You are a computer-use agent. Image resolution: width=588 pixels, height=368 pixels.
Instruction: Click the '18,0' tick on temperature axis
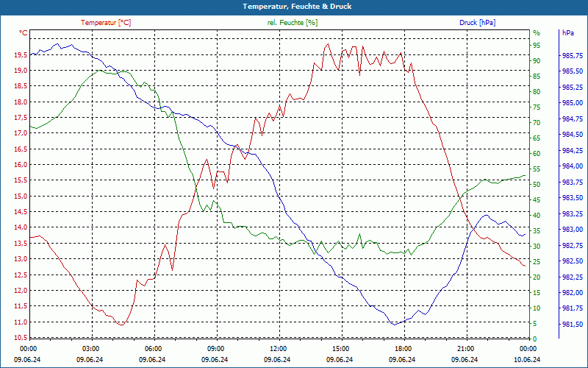tap(21, 102)
